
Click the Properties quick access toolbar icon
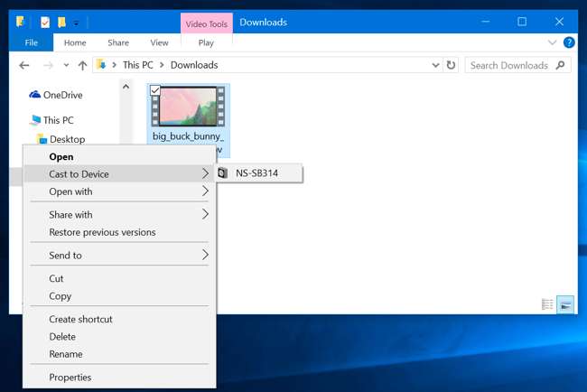(x=45, y=22)
